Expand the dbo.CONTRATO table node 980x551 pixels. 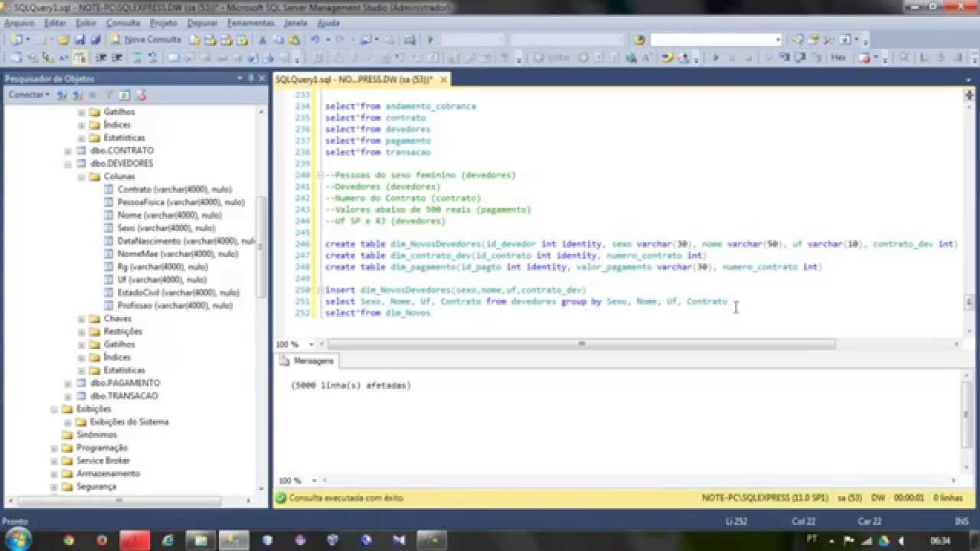pos(68,151)
